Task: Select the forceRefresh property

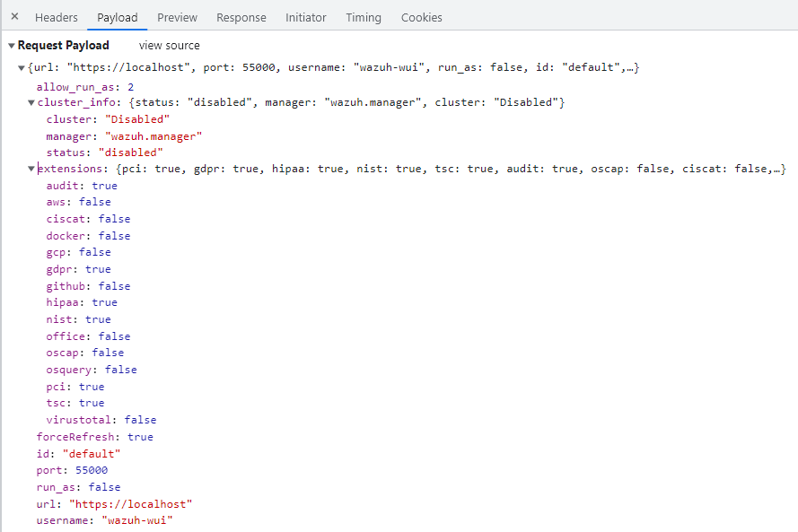Action: click(93, 436)
